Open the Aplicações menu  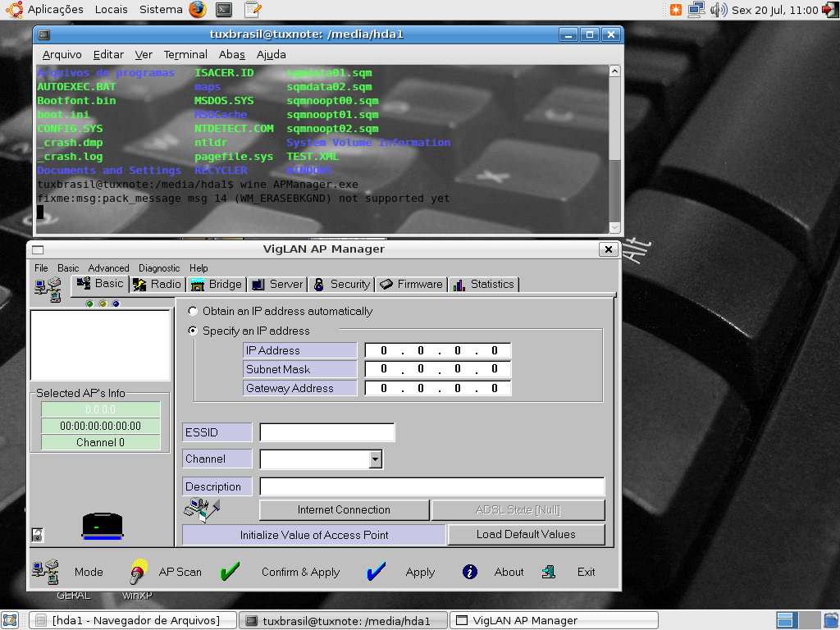55,9
